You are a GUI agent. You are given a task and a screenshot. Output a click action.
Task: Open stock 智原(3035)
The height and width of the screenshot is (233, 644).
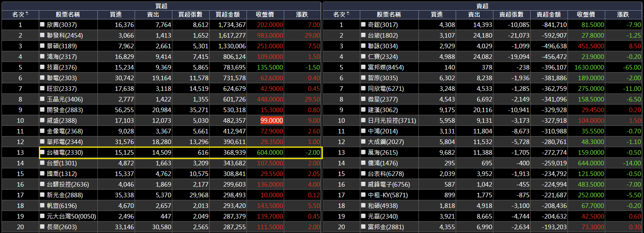pos(383,78)
